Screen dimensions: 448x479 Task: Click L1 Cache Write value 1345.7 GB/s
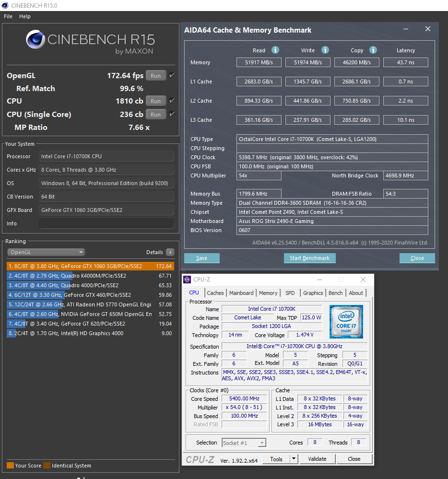[x=308, y=82]
